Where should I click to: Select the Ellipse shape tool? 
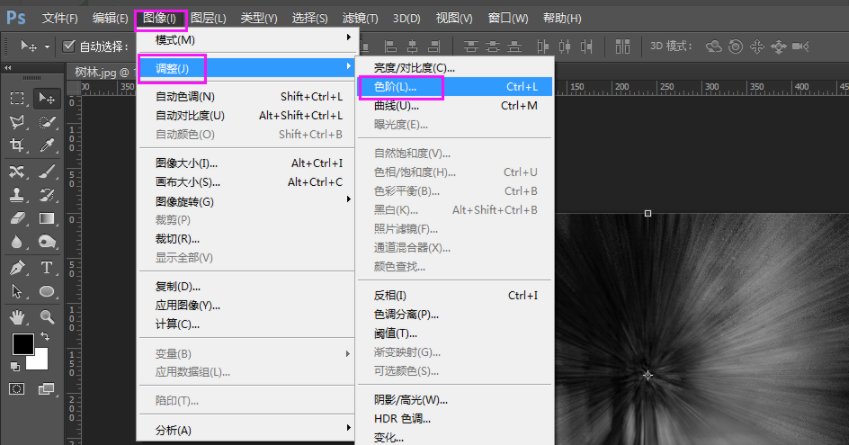pos(47,291)
